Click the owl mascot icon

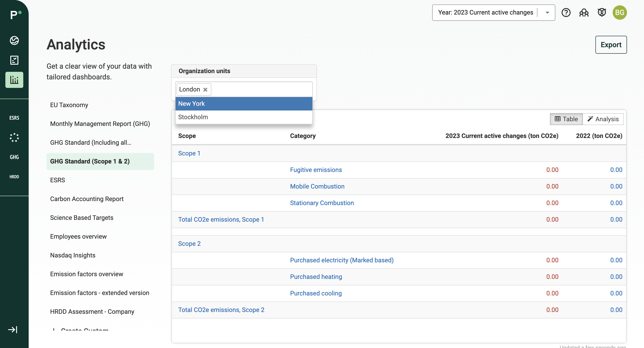click(602, 13)
